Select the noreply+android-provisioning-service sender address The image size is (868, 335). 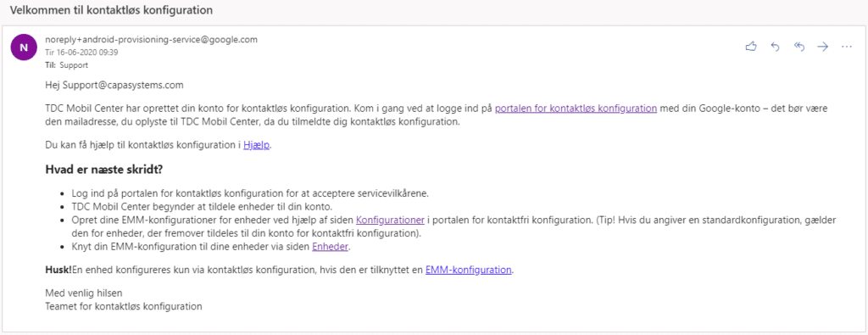point(151,40)
